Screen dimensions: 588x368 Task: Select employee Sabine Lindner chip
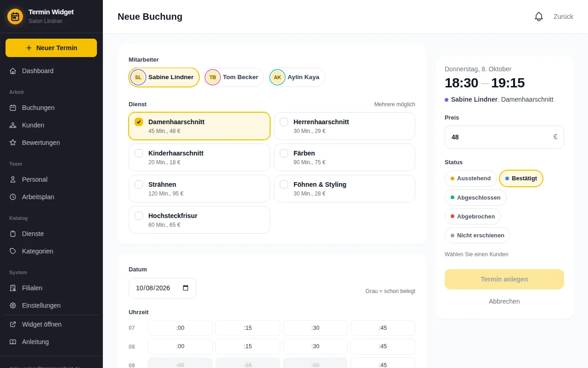click(x=164, y=77)
